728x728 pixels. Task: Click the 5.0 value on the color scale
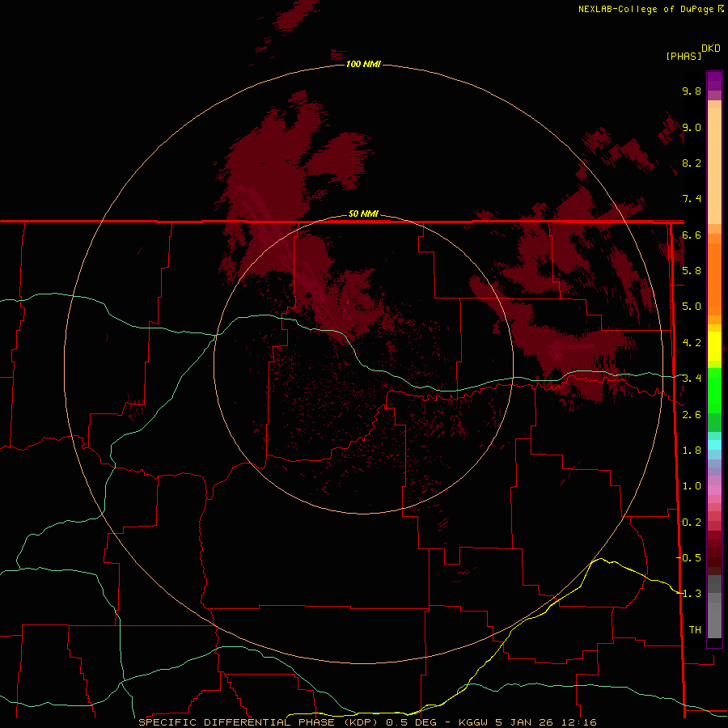click(x=692, y=307)
